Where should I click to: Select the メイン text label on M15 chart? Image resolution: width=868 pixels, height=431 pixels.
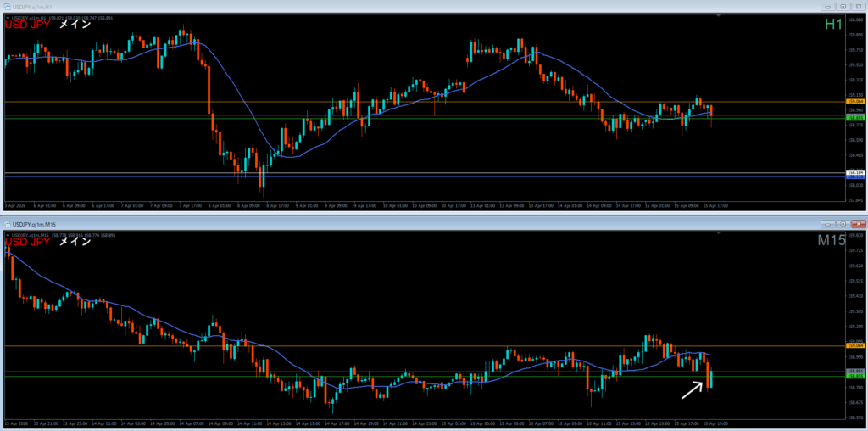[x=75, y=241]
